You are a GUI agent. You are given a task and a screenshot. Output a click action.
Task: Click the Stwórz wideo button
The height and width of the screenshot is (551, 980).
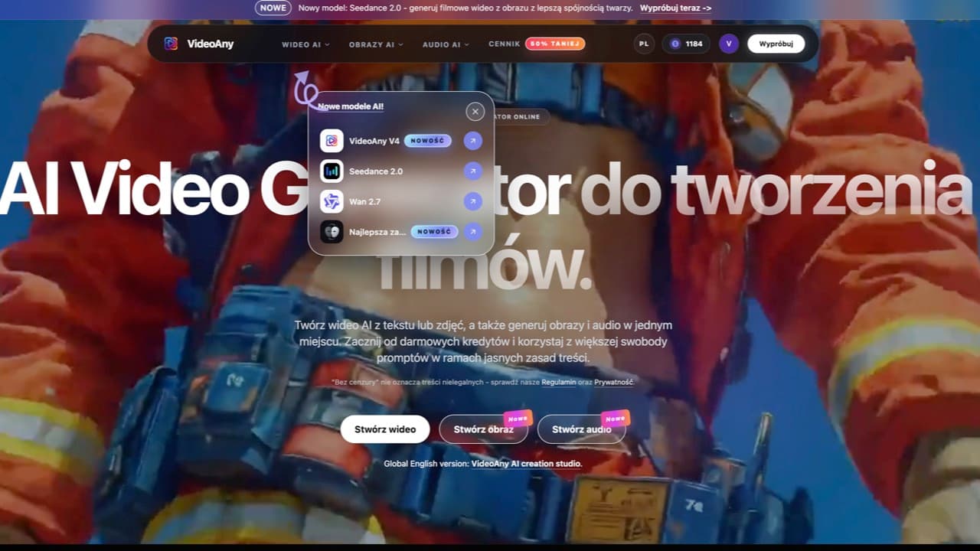click(x=385, y=429)
